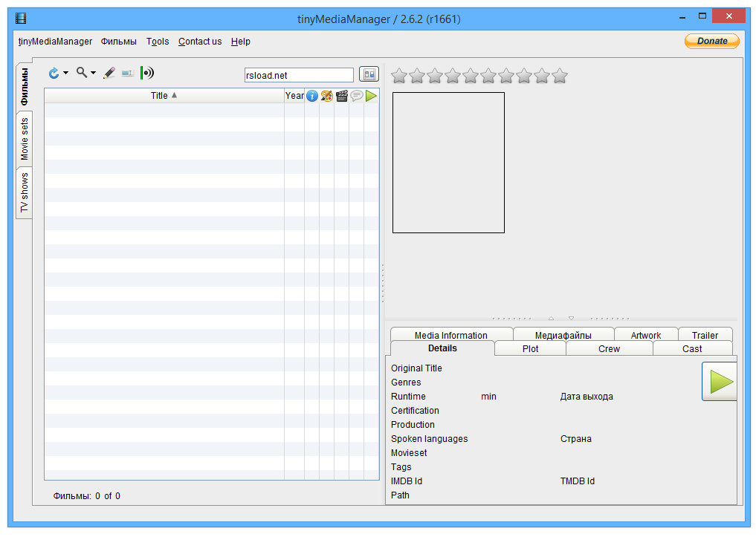
Task: Click the Donate button
Action: pos(711,41)
